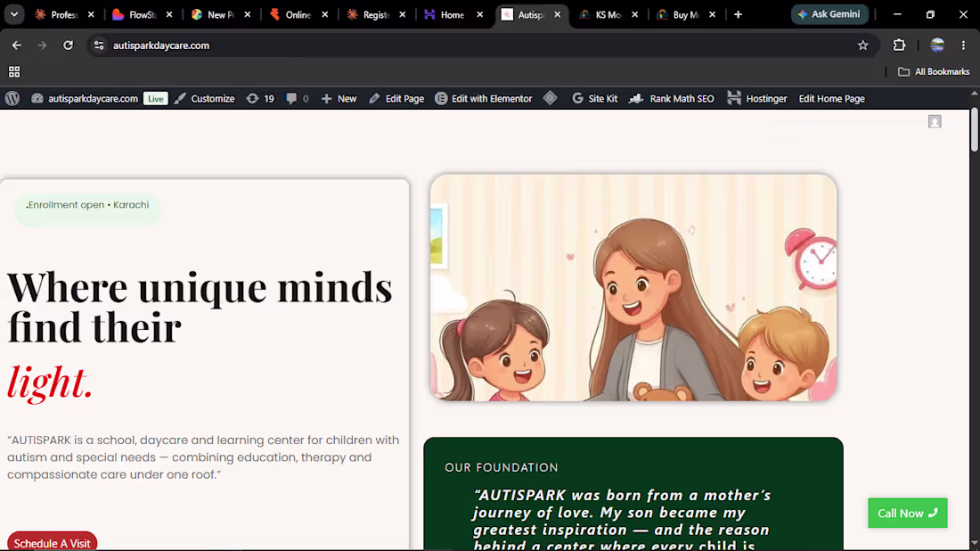980x551 pixels.
Task: Open the Chrome three-dot menu
Action: coord(963,45)
